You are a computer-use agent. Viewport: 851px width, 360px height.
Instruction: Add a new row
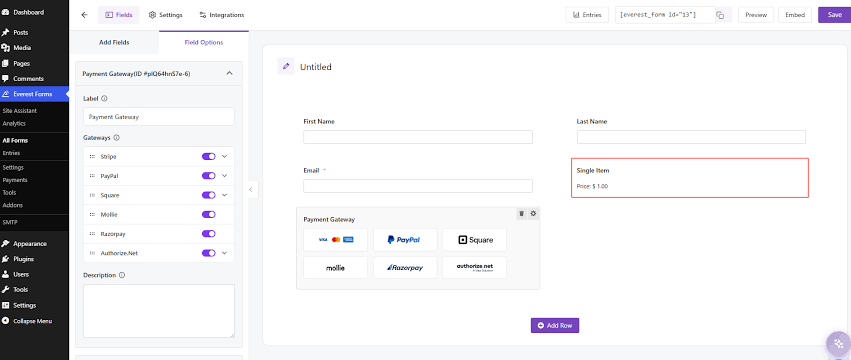click(555, 325)
